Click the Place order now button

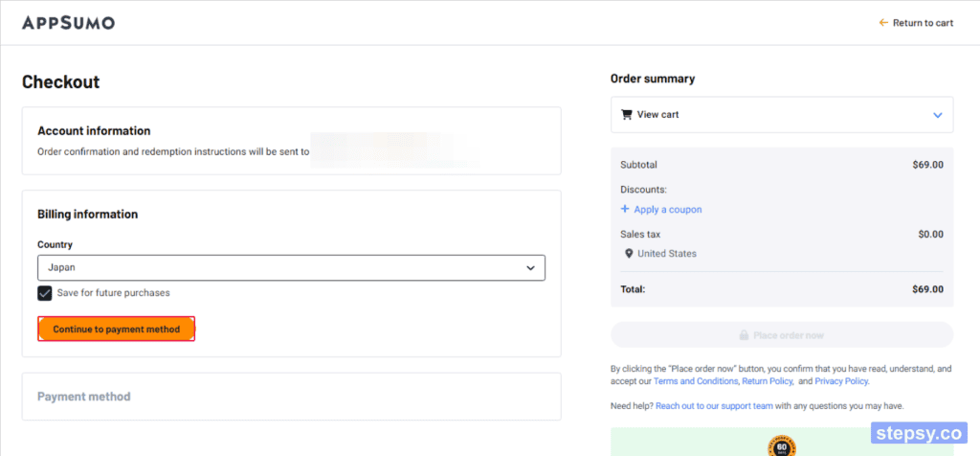(782, 335)
